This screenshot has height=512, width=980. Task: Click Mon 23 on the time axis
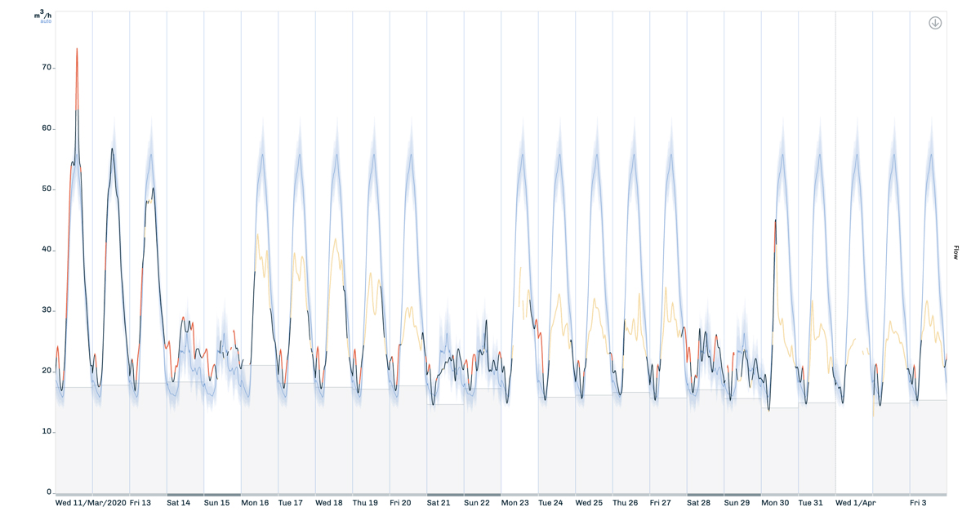pyautogui.click(x=514, y=503)
